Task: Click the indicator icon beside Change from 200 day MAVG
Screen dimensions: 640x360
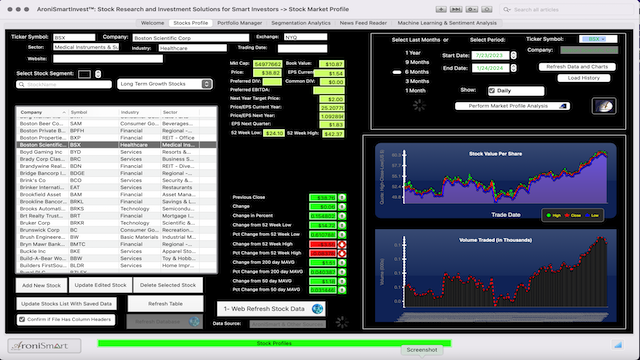Action: pos(342,263)
